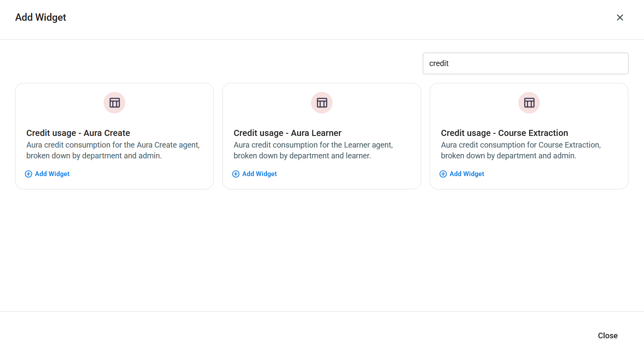
Task: Click the Close button at dialog bottom
Action: pos(608,336)
